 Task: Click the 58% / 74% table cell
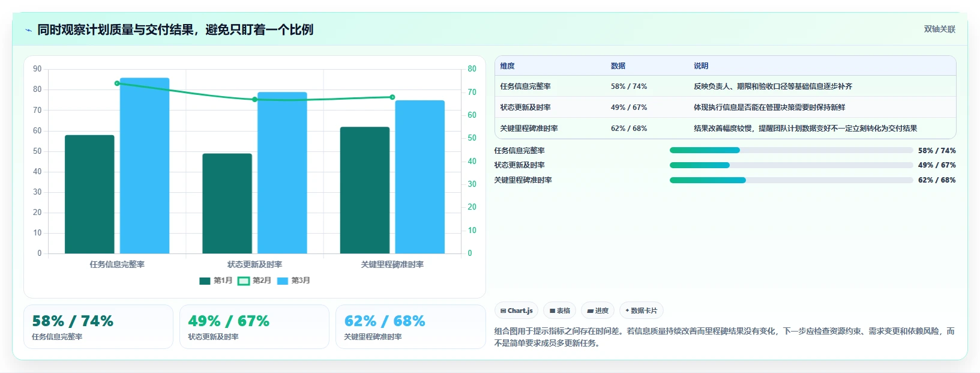coord(629,86)
